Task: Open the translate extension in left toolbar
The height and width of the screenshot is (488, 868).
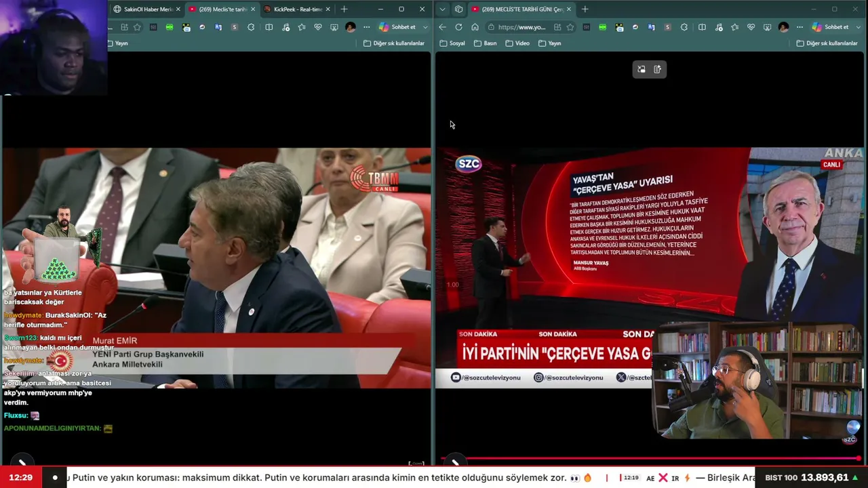Action: coord(218,27)
